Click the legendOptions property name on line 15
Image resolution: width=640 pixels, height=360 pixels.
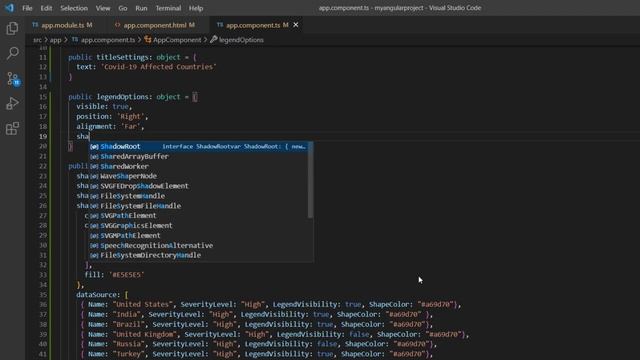[122, 97]
